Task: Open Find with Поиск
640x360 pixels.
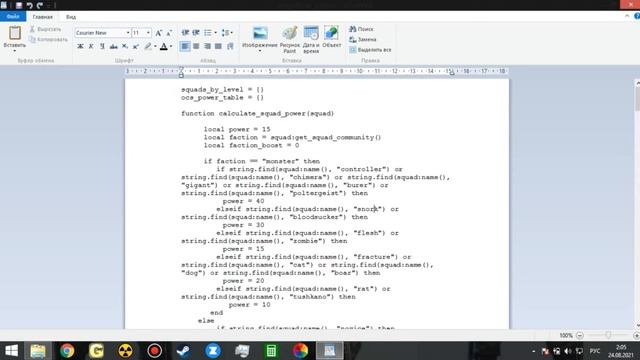Action: [361, 29]
